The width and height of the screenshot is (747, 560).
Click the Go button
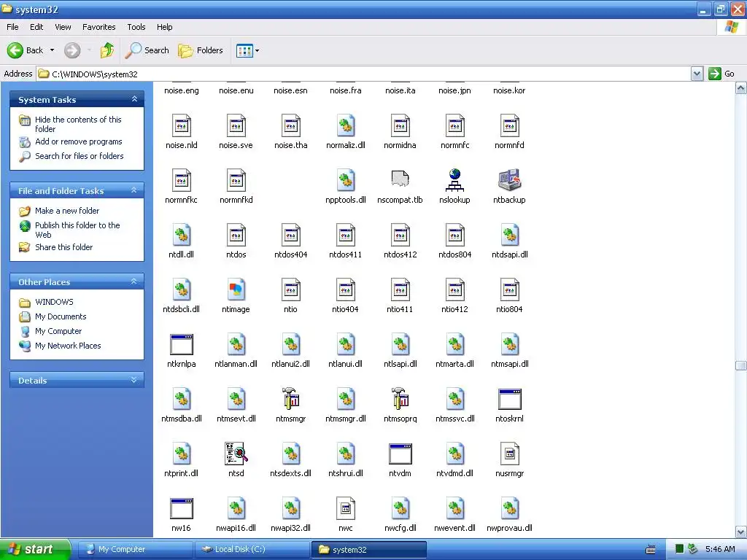pyautogui.click(x=722, y=74)
